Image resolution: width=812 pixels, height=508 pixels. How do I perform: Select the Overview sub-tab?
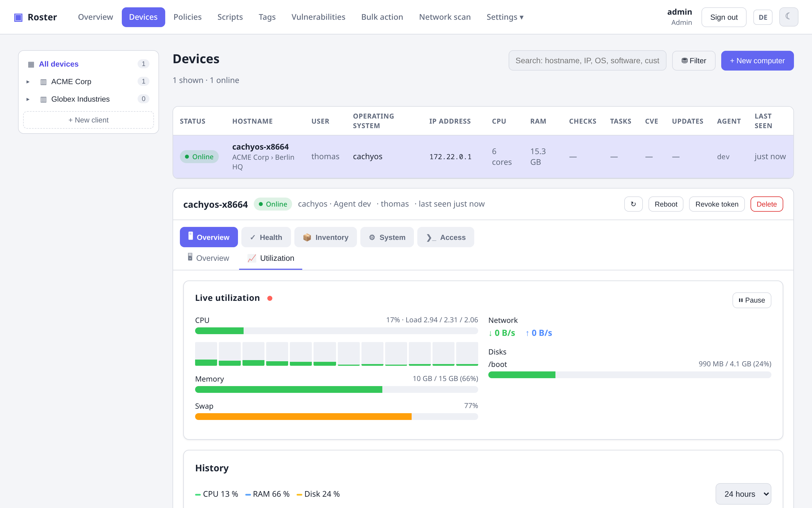(208, 258)
